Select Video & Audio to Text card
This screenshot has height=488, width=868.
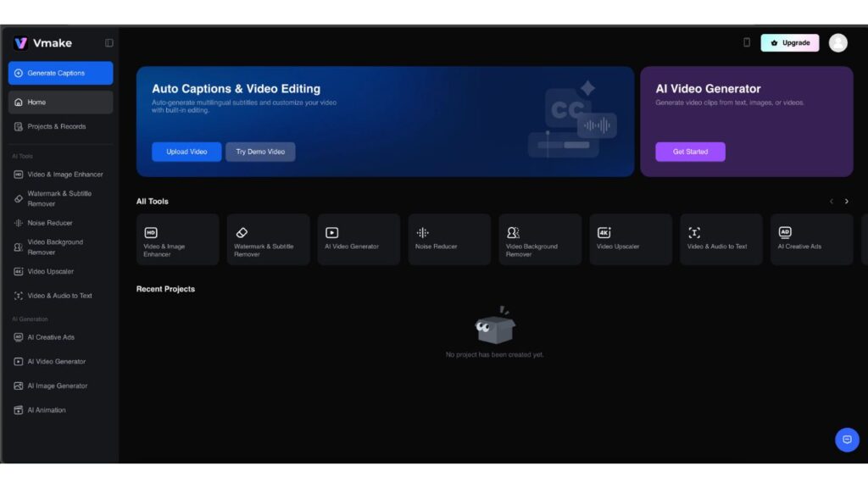(721, 240)
